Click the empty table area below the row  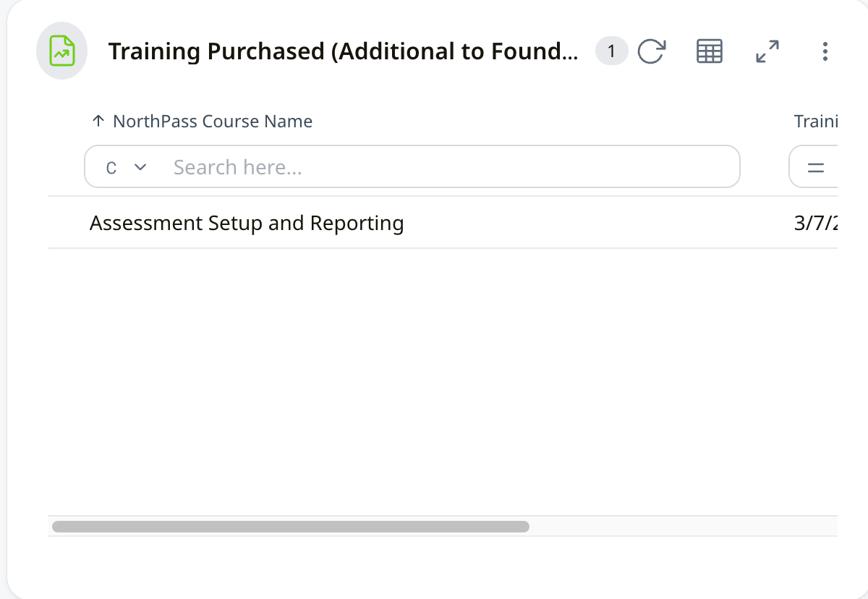coord(434,376)
